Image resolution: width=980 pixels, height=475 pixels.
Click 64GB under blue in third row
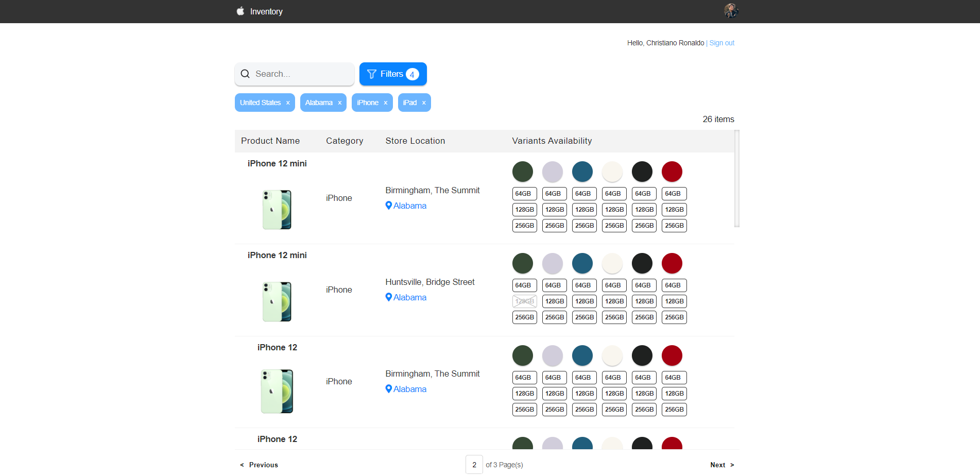coord(584,378)
